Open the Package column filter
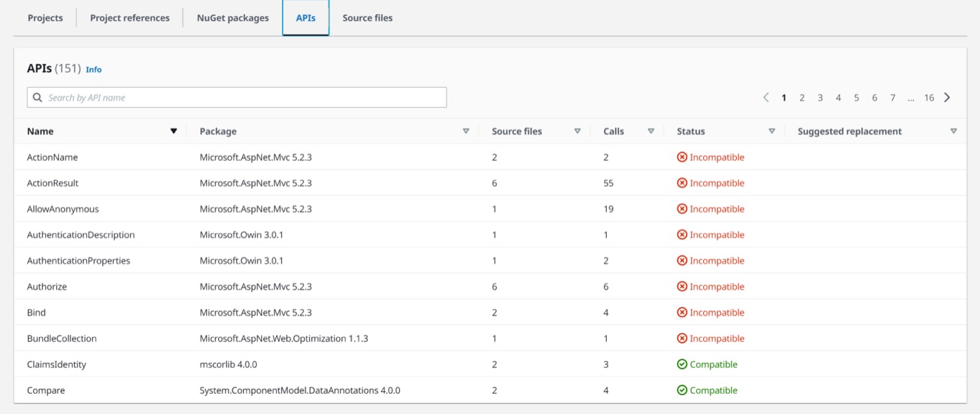Image resolution: width=980 pixels, height=414 pixels. click(x=467, y=131)
